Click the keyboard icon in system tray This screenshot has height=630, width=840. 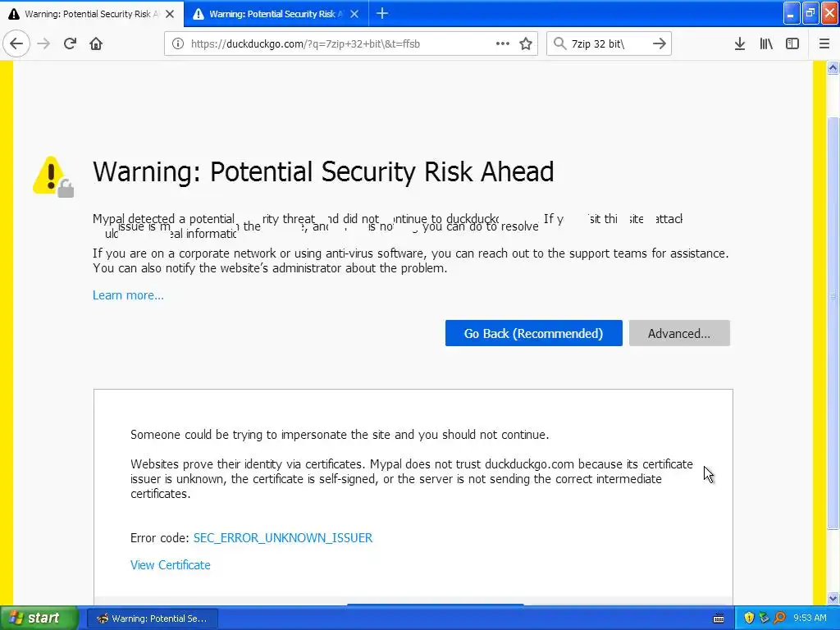pos(719,619)
